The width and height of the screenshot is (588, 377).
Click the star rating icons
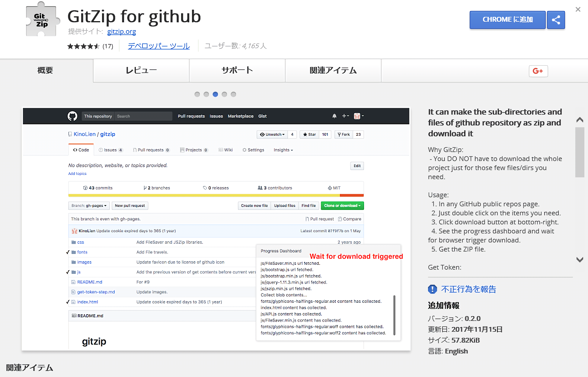(83, 46)
